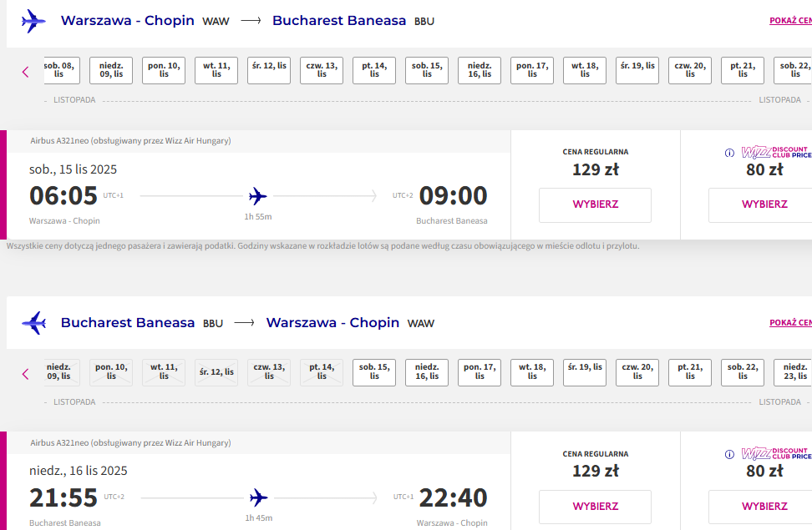Image resolution: width=812 pixels, height=530 pixels.
Task: Select outbound date sob. 15, lis
Action: click(427, 70)
